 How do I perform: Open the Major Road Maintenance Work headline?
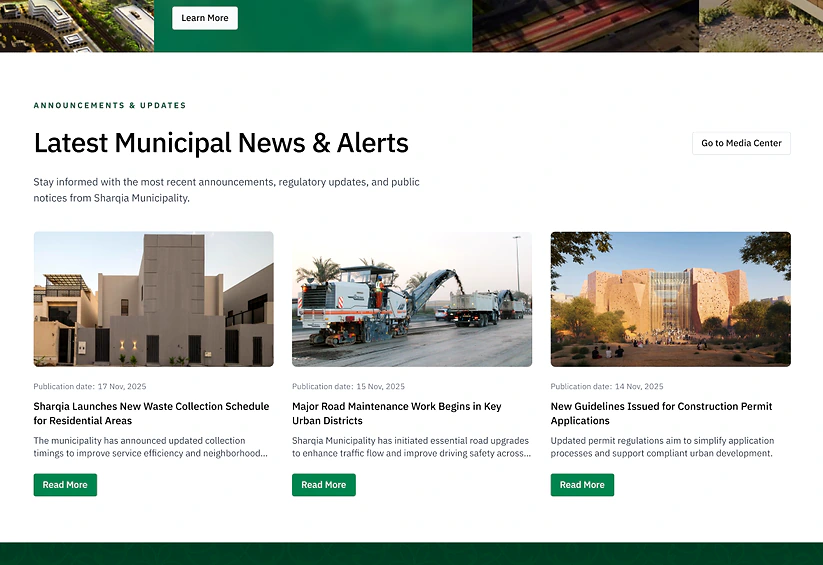[x=397, y=413]
